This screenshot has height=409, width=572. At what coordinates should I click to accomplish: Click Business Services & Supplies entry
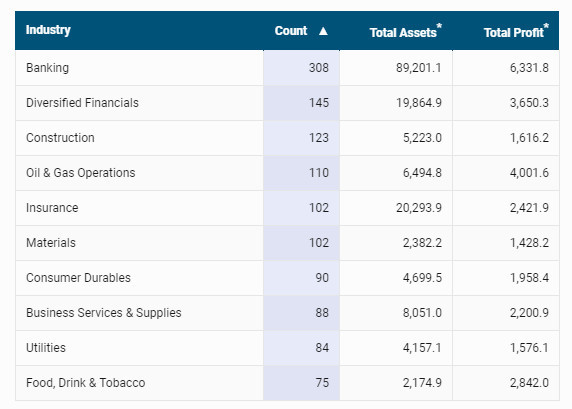click(104, 313)
